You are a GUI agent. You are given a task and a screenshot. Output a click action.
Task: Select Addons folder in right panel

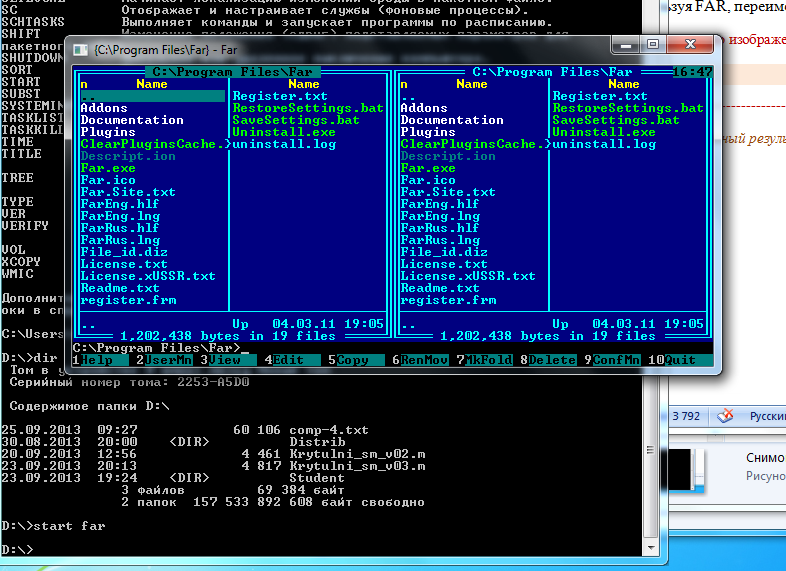(424, 108)
